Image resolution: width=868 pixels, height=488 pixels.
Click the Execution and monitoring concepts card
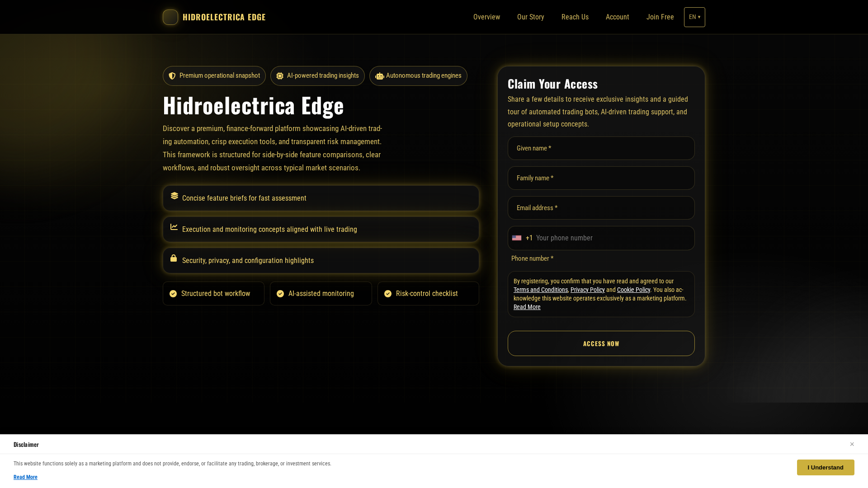coord(321,229)
